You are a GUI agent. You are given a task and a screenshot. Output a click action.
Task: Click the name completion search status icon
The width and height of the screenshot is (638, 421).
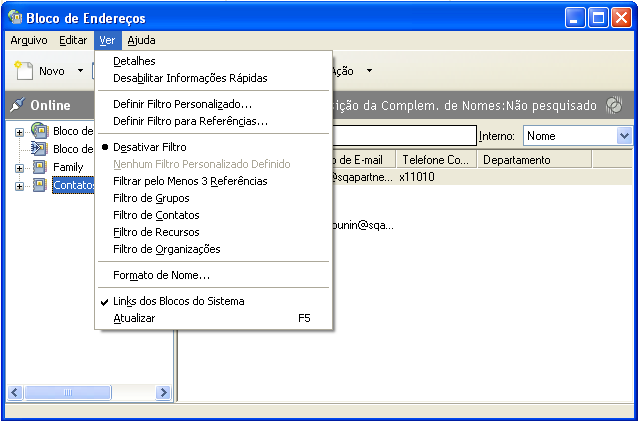[614, 105]
